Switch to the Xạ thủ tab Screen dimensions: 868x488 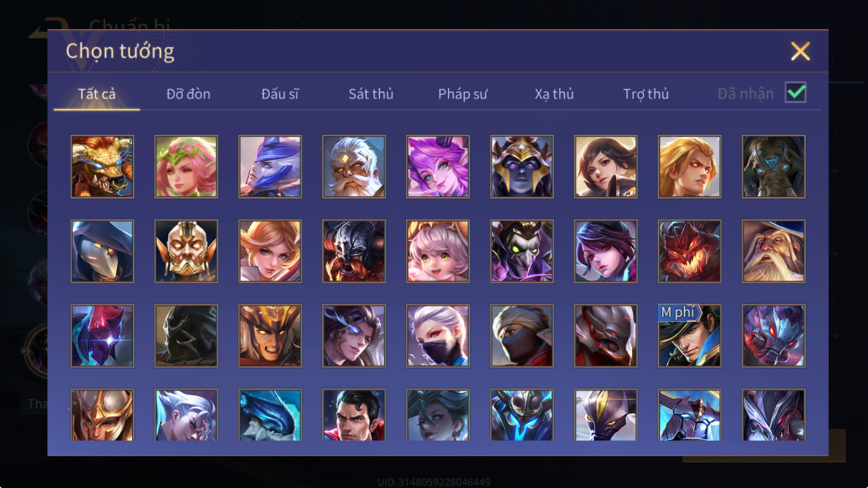point(555,94)
